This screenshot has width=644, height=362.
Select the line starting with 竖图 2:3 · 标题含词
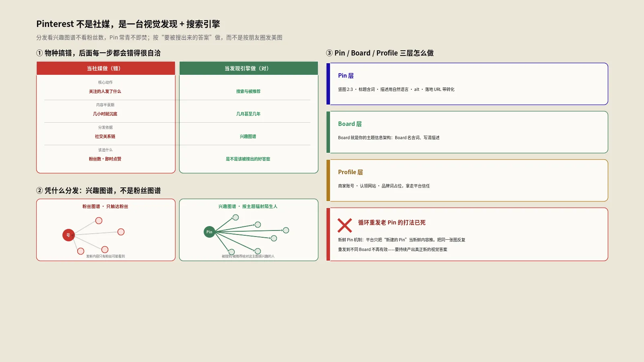[x=396, y=89]
